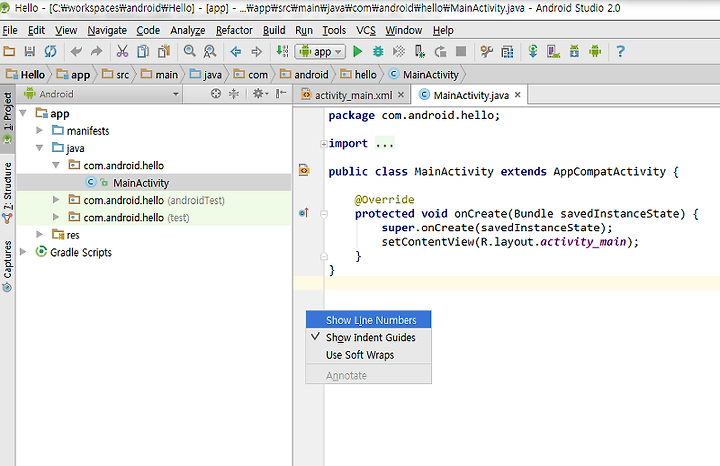Collapse the com.android.hello package node
Image resolution: width=720 pixels, height=466 pixels.
coord(56,165)
